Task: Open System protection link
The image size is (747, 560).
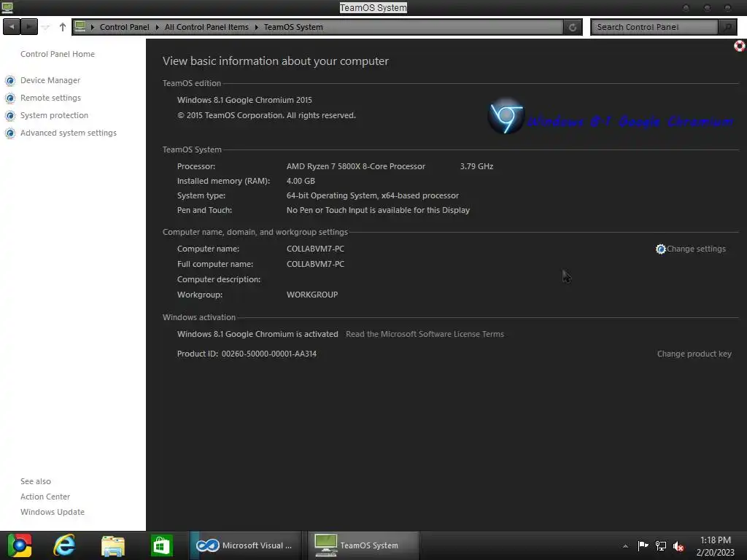Action: 54,115
